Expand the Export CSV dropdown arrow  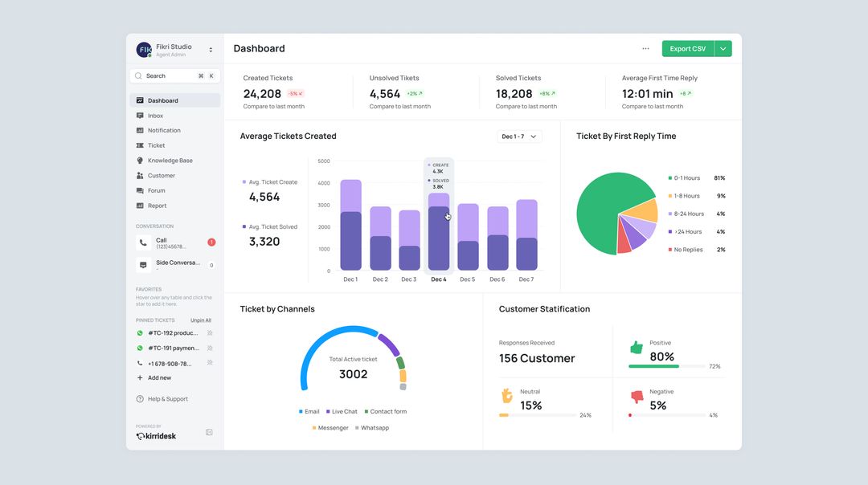coord(723,48)
